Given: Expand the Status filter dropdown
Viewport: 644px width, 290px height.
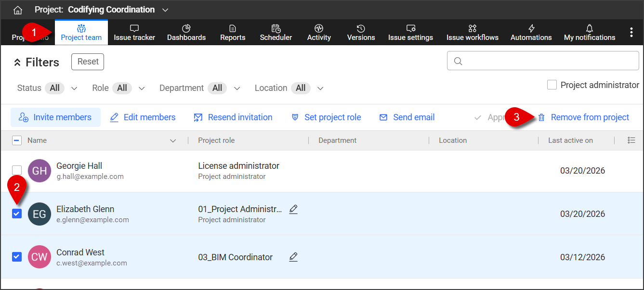Looking at the screenshot, I should pyautogui.click(x=74, y=88).
